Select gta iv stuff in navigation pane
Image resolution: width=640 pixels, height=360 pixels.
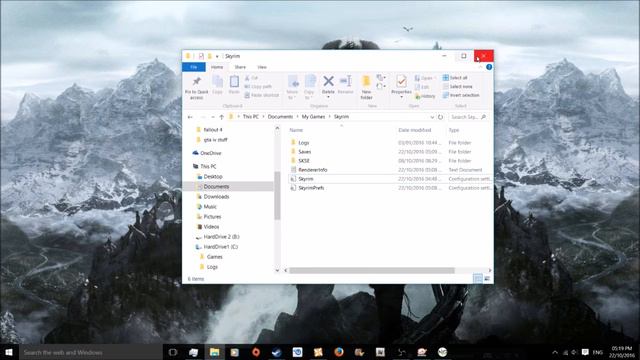click(x=215, y=140)
